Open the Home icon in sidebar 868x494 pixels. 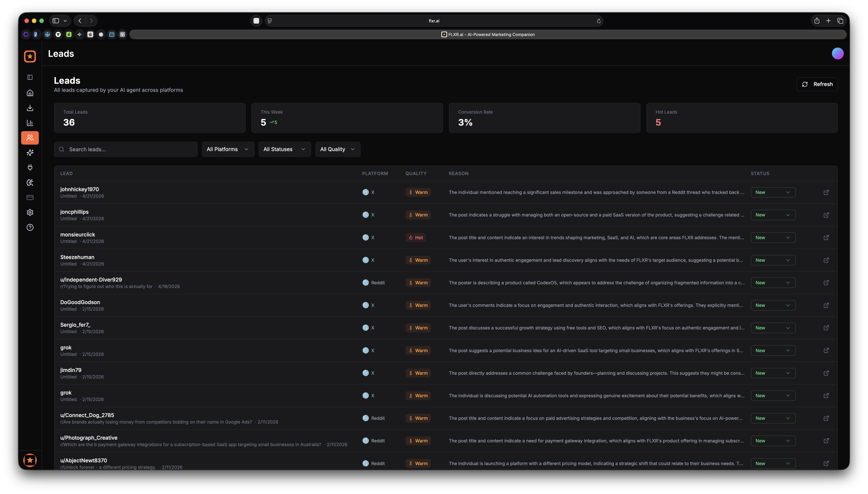click(30, 93)
